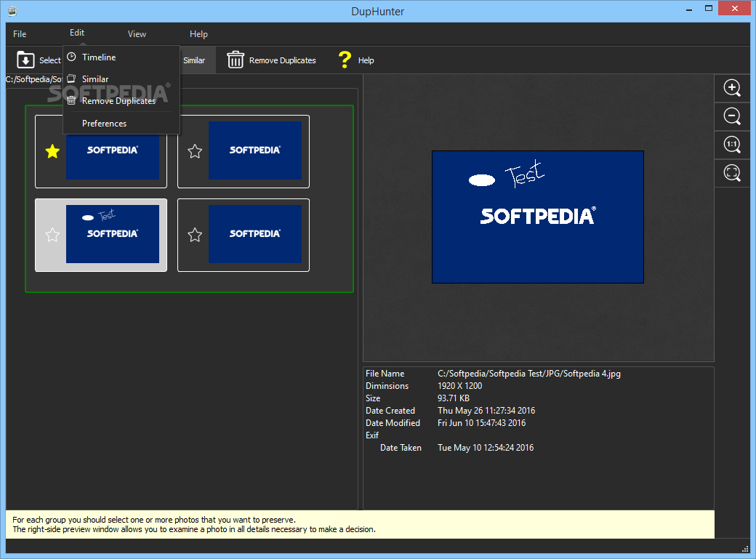756x559 pixels.
Task: Click the 1920 X 1200 dimensions value
Action: (x=459, y=386)
